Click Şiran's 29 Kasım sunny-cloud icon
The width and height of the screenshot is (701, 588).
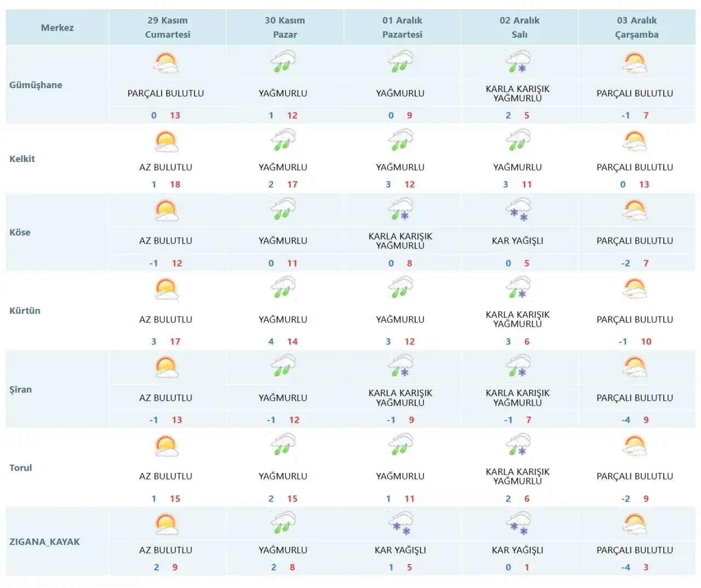click(x=166, y=367)
